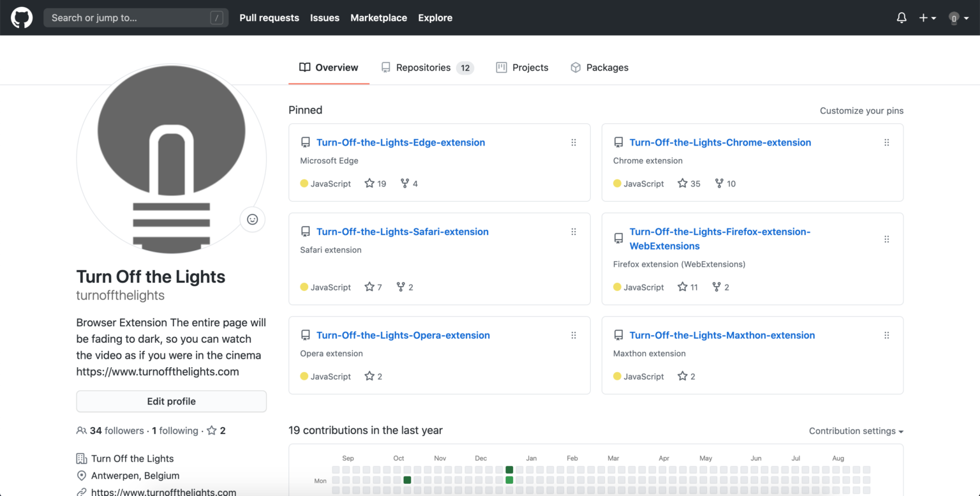Click the repo icon of Maxthon-extension card
The image size is (980, 496).
pyautogui.click(x=618, y=335)
